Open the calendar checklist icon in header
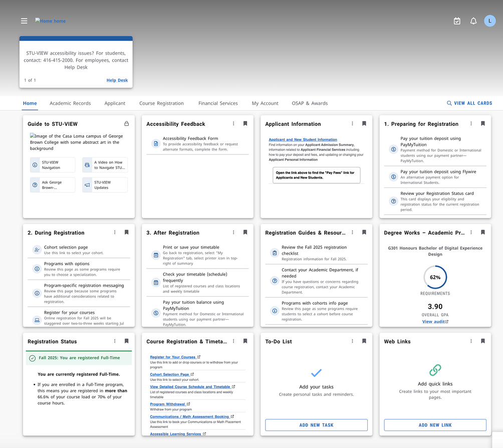The width and height of the screenshot is (503, 448). [457, 21]
